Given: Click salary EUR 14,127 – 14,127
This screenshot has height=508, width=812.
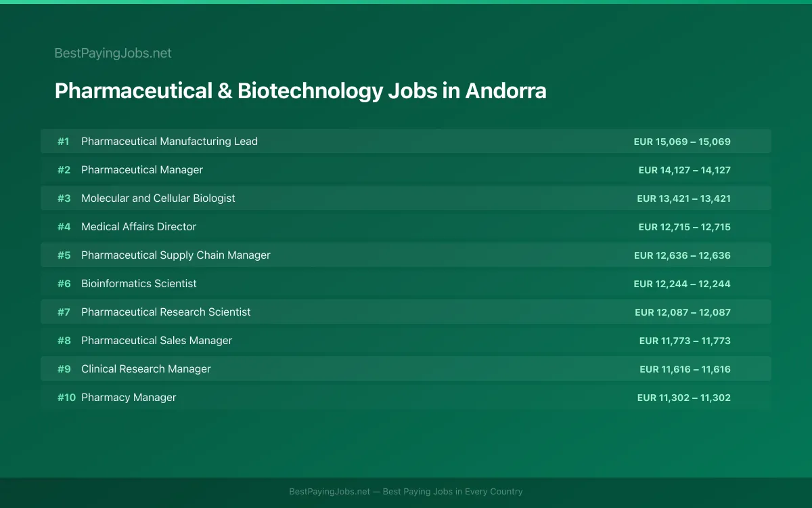Looking at the screenshot, I should [685, 170].
